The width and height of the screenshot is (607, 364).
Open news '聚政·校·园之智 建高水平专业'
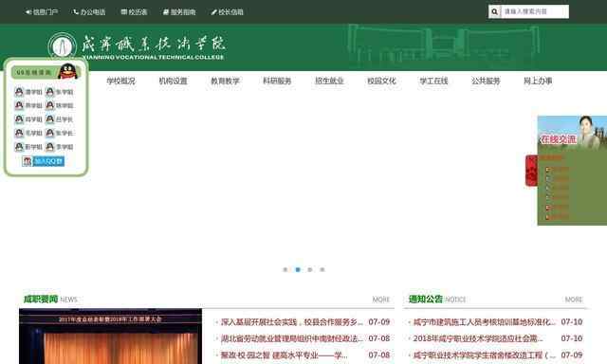(x=284, y=355)
